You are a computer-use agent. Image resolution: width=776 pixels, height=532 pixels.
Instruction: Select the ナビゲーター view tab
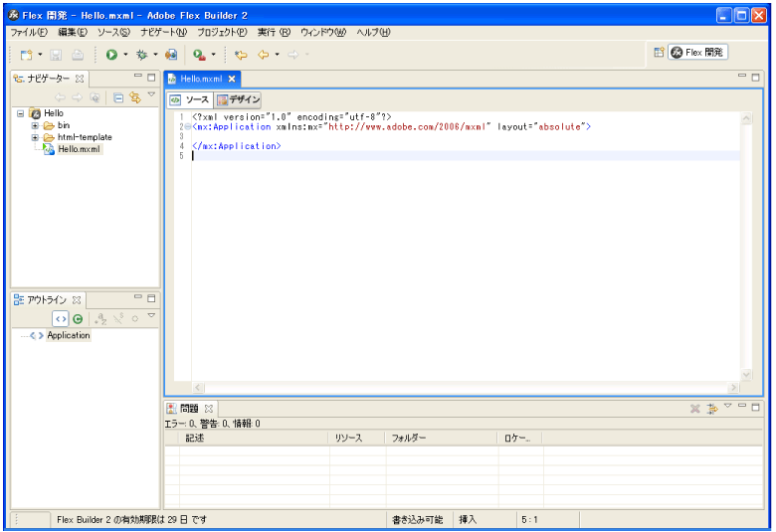point(48,79)
